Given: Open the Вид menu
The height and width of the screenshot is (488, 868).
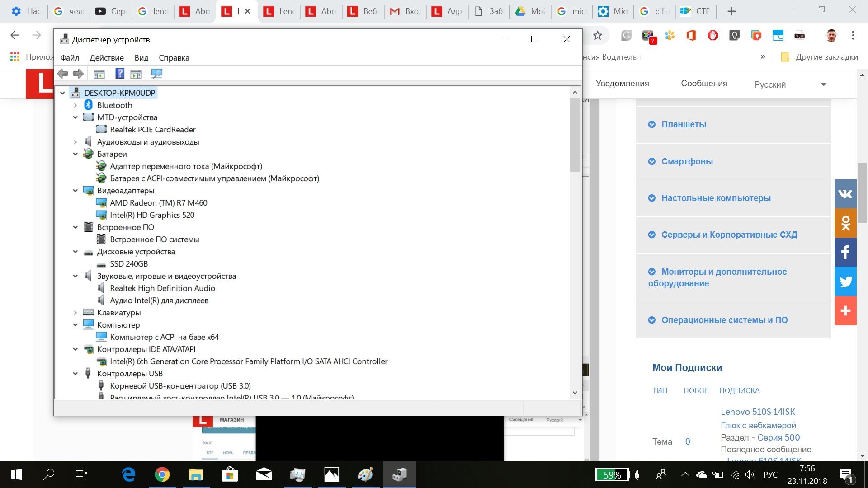Looking at the screenshot, I should [x=142, y=58].
